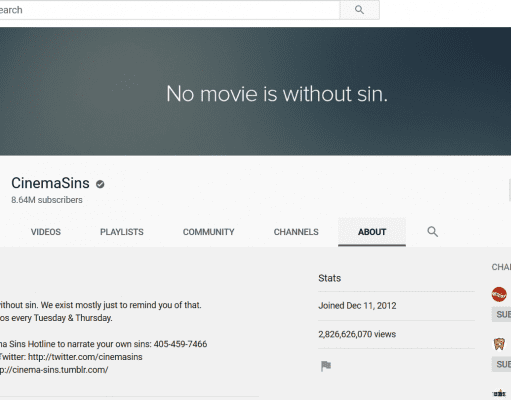
Task: Open the twitter.com/cinemasins link
Action: [x=85, y=357]
